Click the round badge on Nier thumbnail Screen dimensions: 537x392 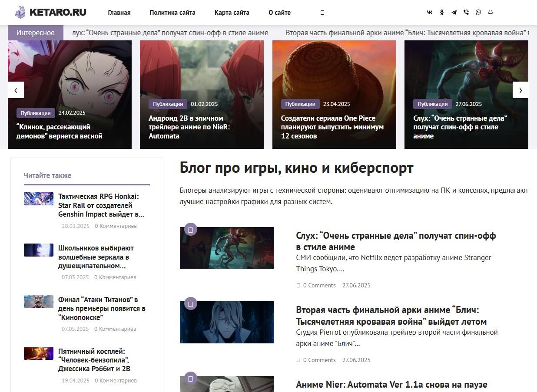pyautogui.click(x=191, y=378)
